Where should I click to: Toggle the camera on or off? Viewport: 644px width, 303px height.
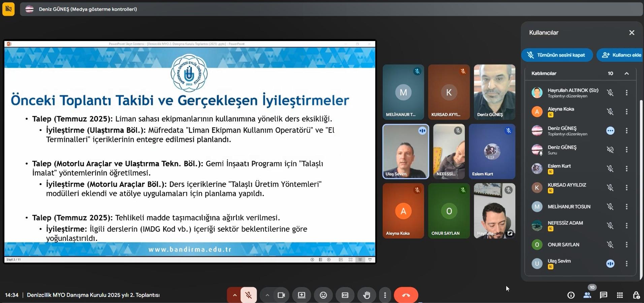[x=281, y=295]
